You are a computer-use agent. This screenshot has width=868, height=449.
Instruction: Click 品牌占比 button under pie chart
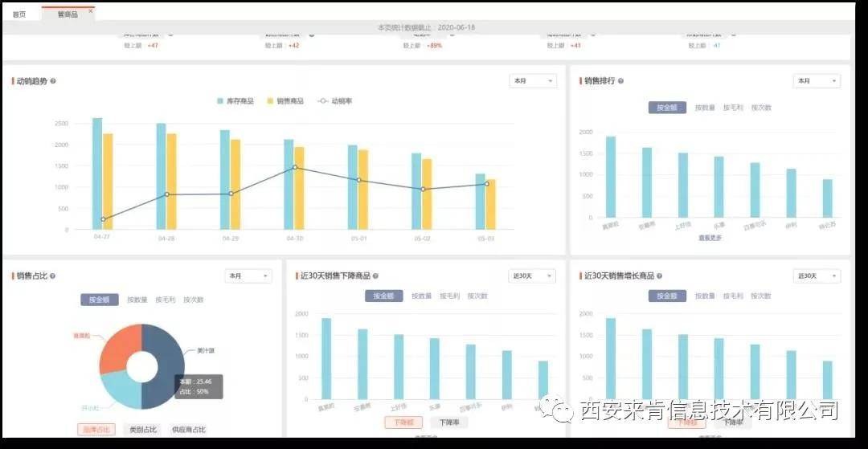tap(96, 429)
